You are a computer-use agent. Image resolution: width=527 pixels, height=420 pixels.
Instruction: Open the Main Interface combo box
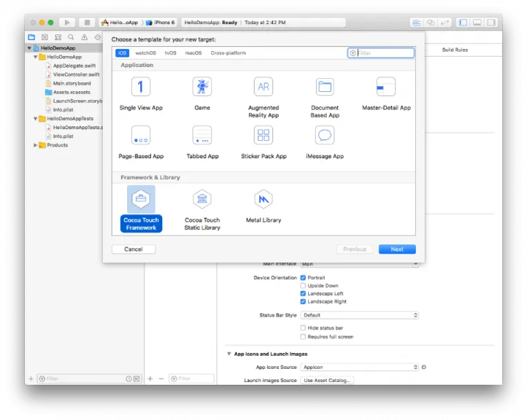pyautogui.click(x=360, y=265)
